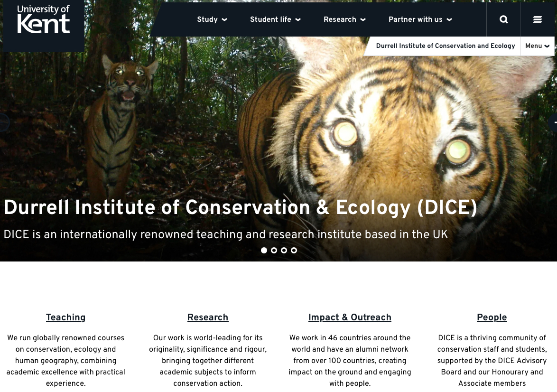Expand the Study dropdown menu
Viewport: 557px width, 392px height.
point(212,19)
